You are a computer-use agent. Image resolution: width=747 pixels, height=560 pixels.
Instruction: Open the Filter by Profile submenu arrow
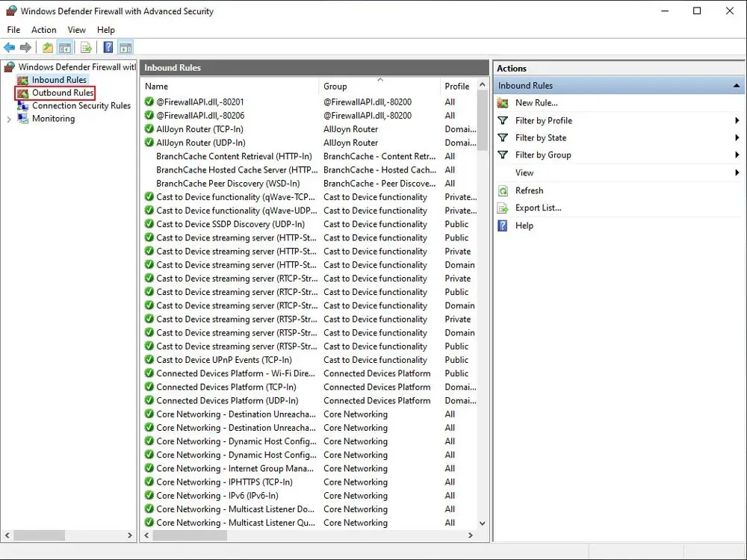[737, 120]
